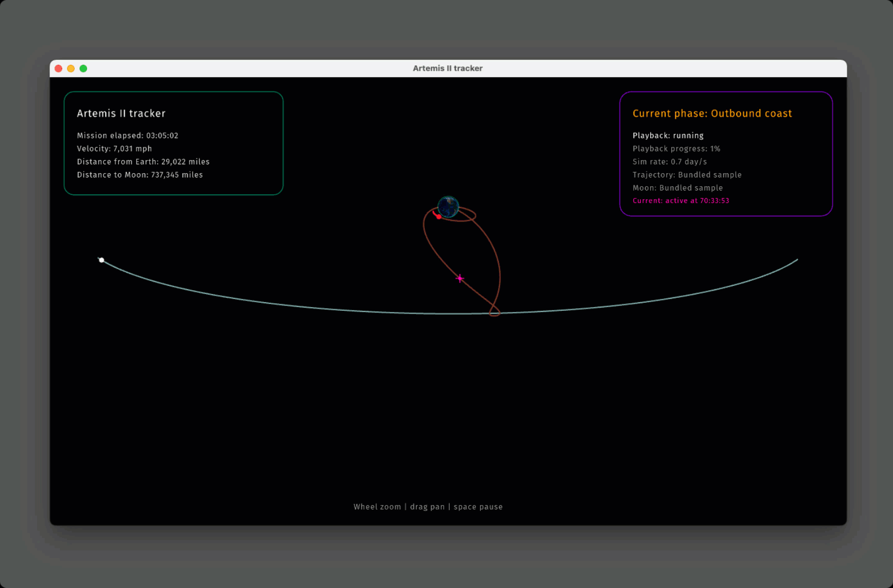The width and height of the screenshot is (893, 588).
Task: Expand the Sim rate setting of 0.7 day/s
Action: tap(670, 162)
